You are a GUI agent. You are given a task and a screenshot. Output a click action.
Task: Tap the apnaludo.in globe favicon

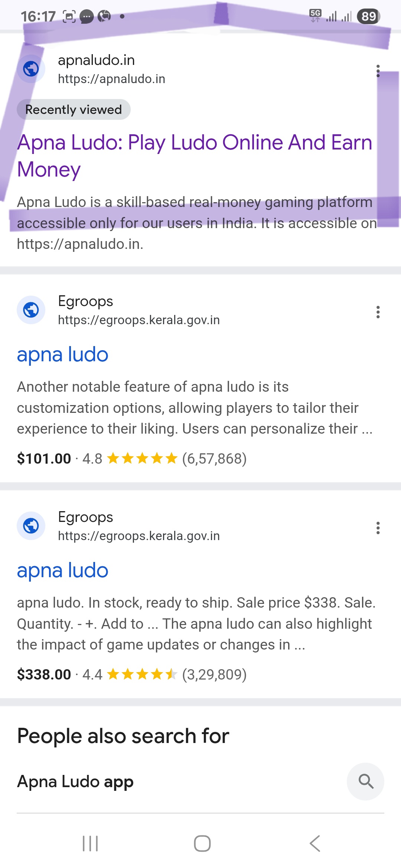point(31,69)
